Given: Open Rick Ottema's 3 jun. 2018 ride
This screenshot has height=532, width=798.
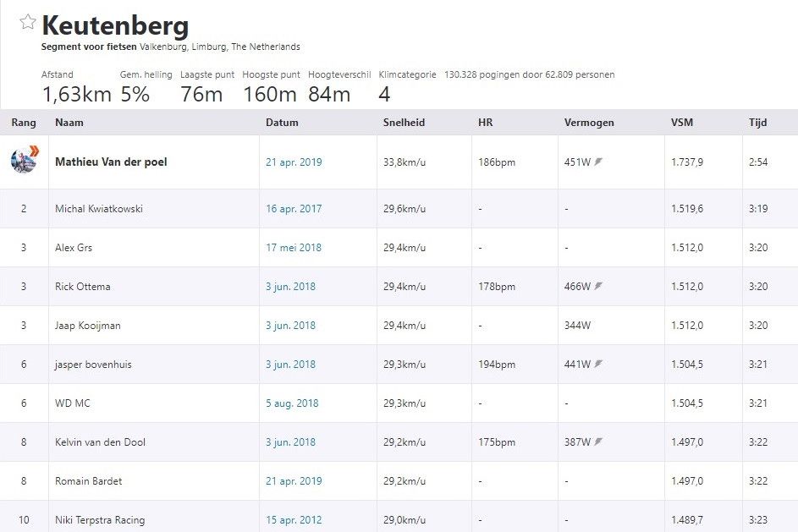Looking at the screenshot, I should click(289, 286).
